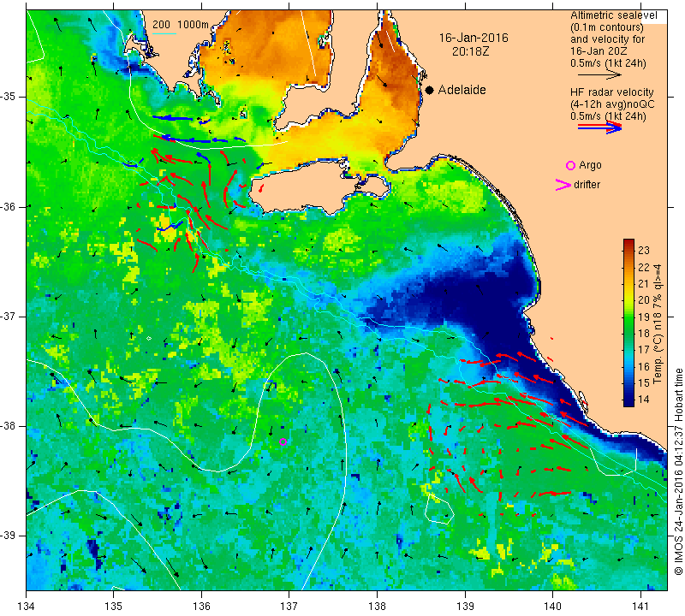Click the temperature colorbar at 23 degrees
This screenshot has height=616, width=685.
coord(628,250)
